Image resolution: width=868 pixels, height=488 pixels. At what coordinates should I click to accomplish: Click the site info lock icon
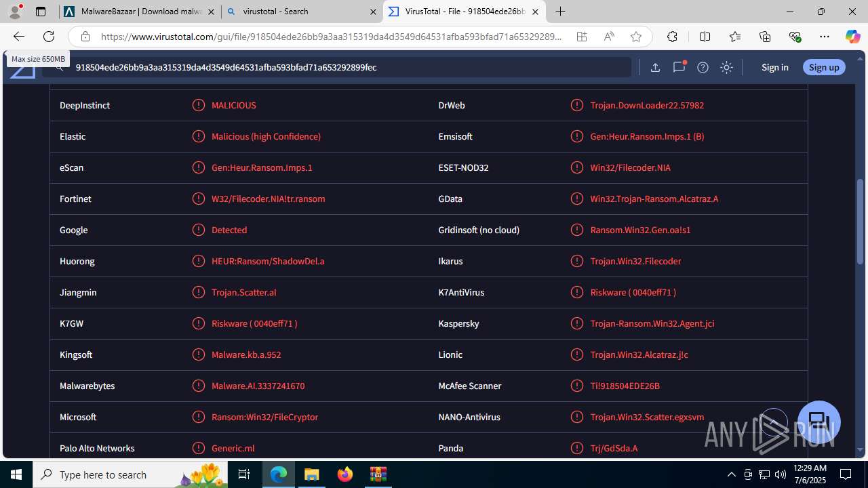pos(85,37)
